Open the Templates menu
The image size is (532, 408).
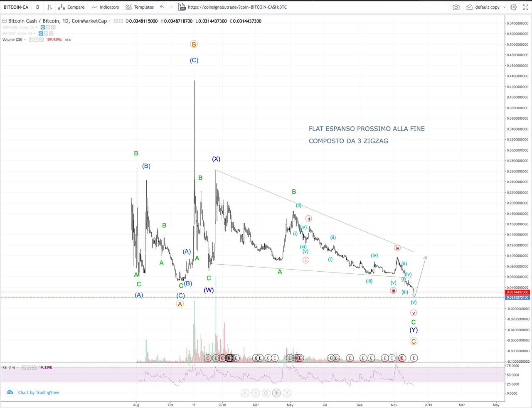click(x=140, y=7)
